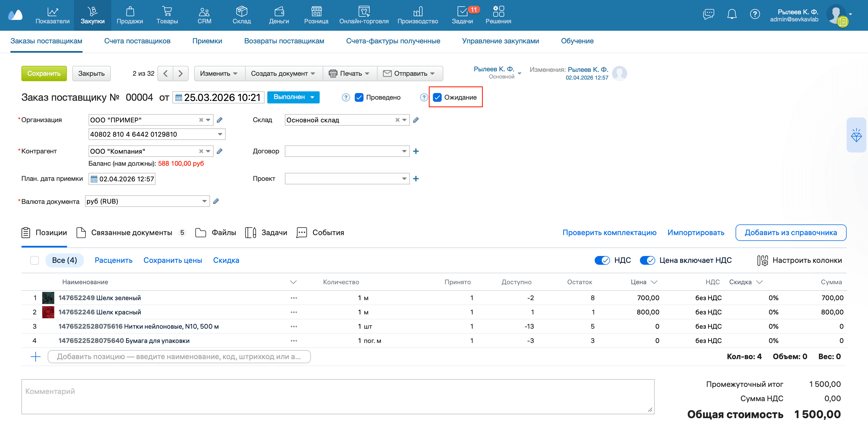Open the Приемки tab

tap(207, 41)
